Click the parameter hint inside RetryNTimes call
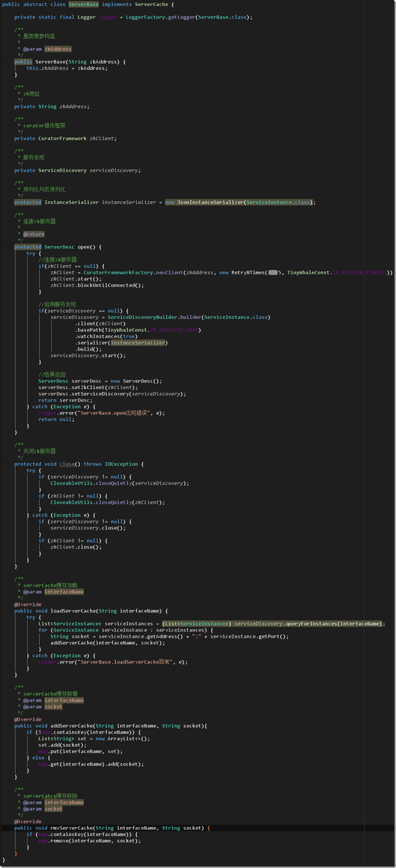 coord(273,273)
